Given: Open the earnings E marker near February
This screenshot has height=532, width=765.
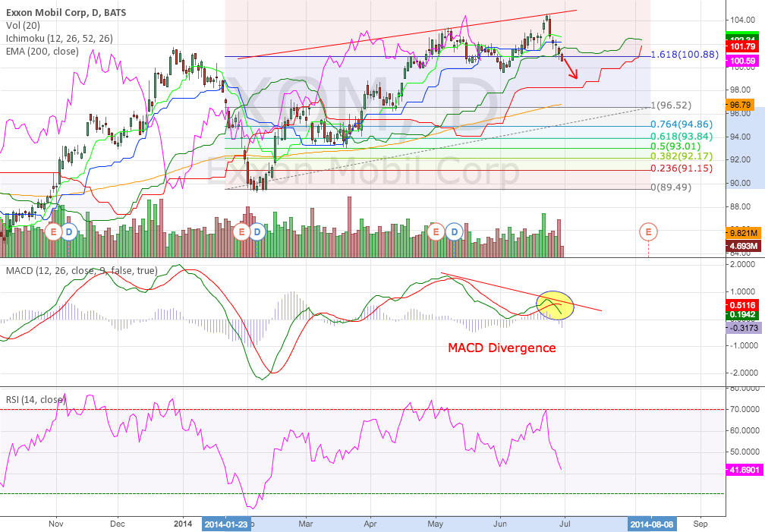Looking at the screenshot, I should click(x=241, y=231).
